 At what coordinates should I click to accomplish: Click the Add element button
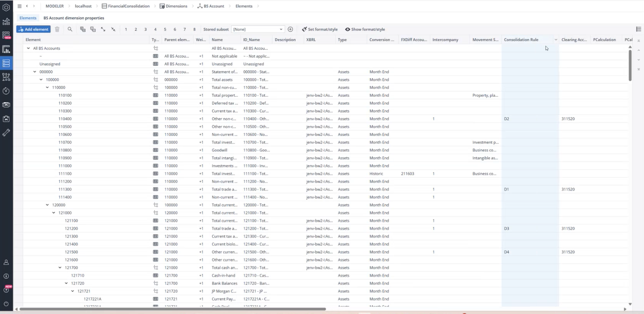pyautogui.click(x=34, y=30)
